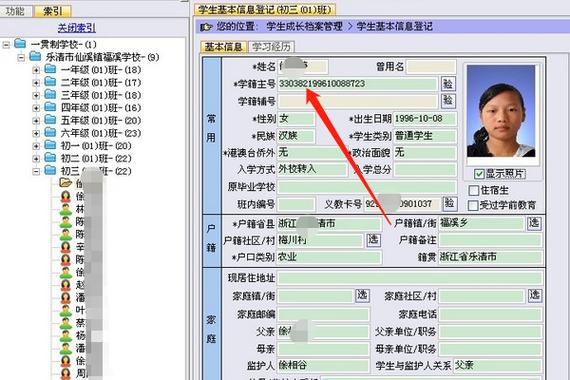The image size is (570, 380).
Task: Select the student icon beside 周
Action: pyautogui.click(x=66, y=373)
